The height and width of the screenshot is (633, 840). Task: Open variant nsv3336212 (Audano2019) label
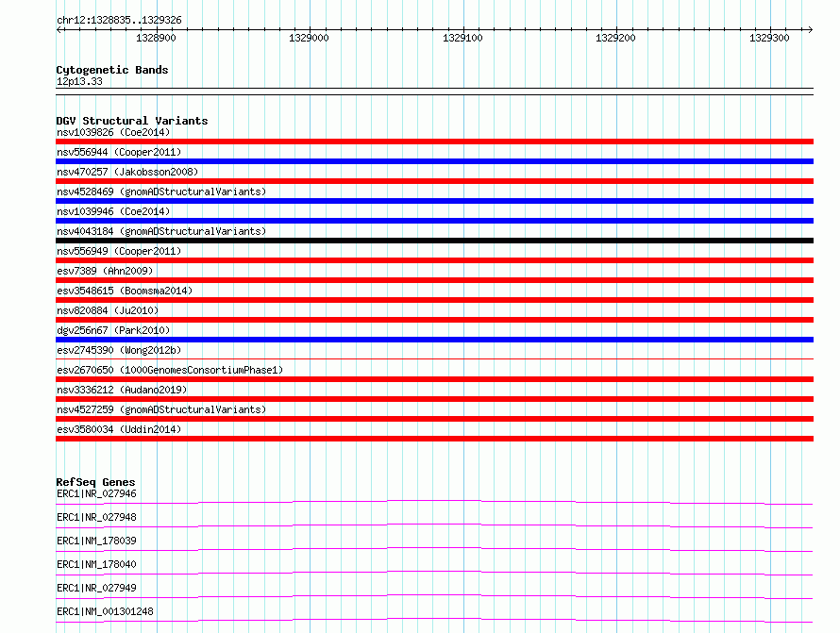(122, 390)
